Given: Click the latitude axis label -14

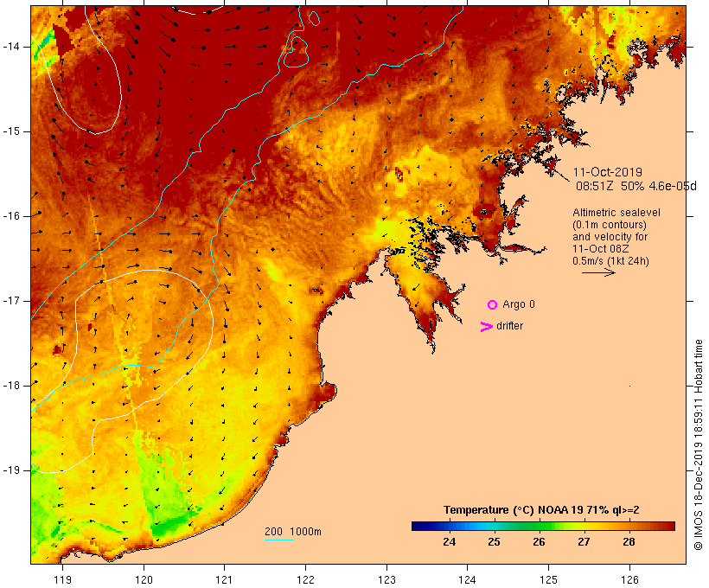Looking at the screenshot, I should (11, 47).
